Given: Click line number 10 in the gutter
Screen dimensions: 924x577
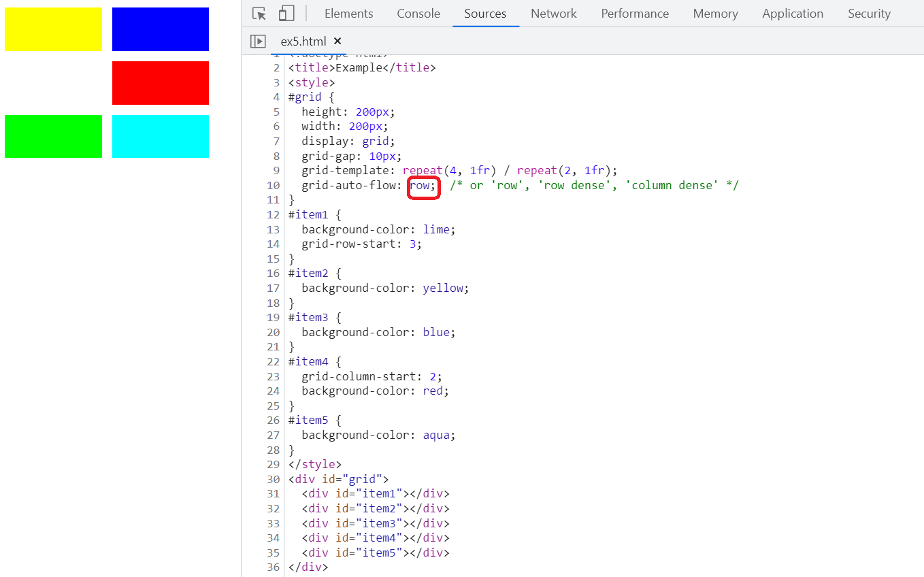Looking at the screenshot, I should [x=273, y=185].
